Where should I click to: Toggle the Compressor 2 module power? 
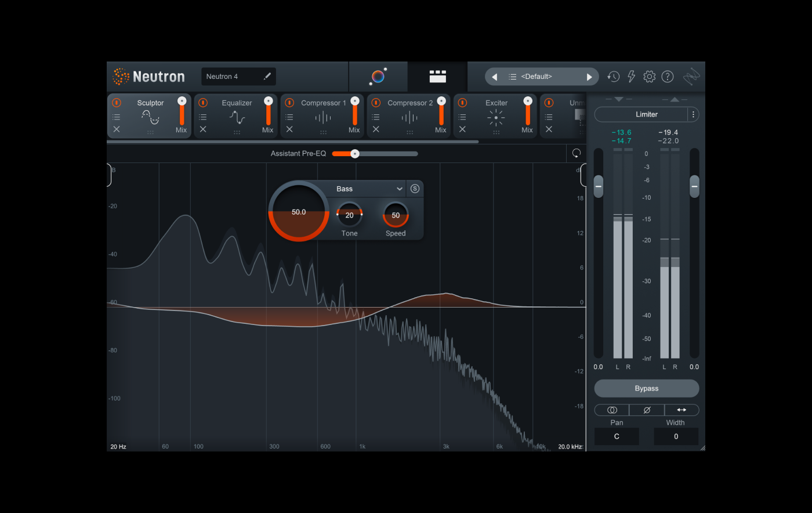click(376, 103)
